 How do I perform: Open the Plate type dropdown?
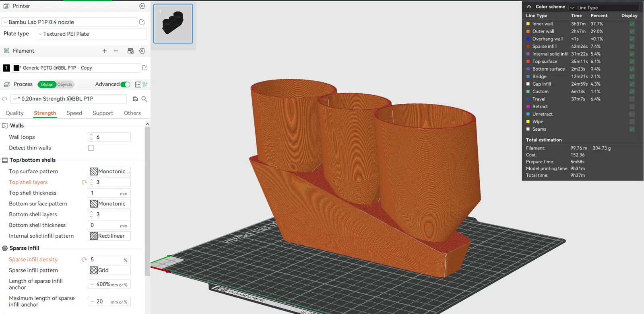click(91, 34)
